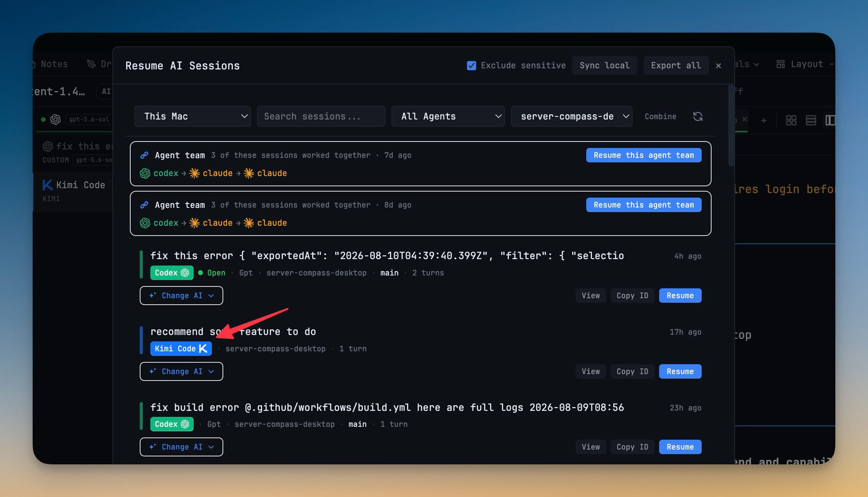Screen dimensions: 868x497
Task: Select grid layout icon in background window
Action: pos(791,120)
